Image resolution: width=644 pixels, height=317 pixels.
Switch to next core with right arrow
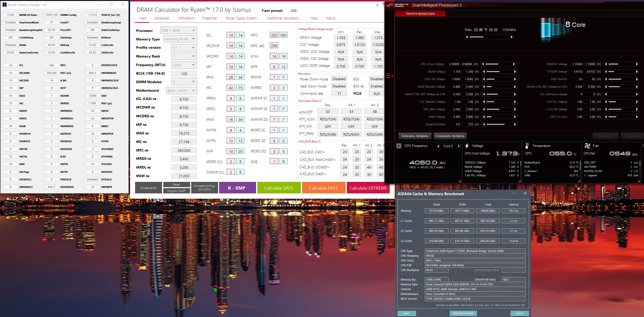(x=459, y=146)
